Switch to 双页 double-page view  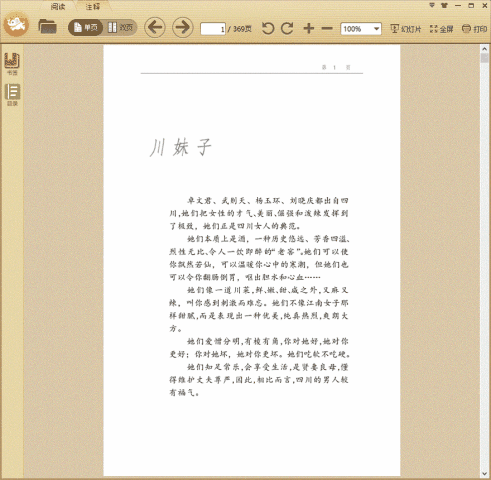(x=120, y=27)
